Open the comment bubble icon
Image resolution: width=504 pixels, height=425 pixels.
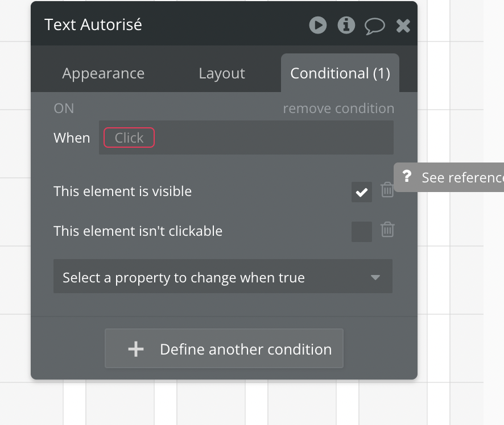click(374, 26)
